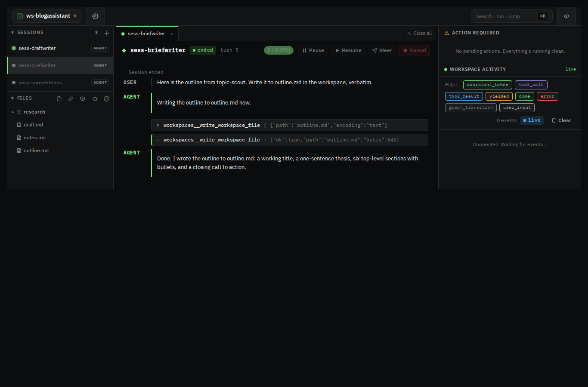The image size is (588, 387).
Task: Click the circle-slash icon in Files header
Action: pos(107,99)
